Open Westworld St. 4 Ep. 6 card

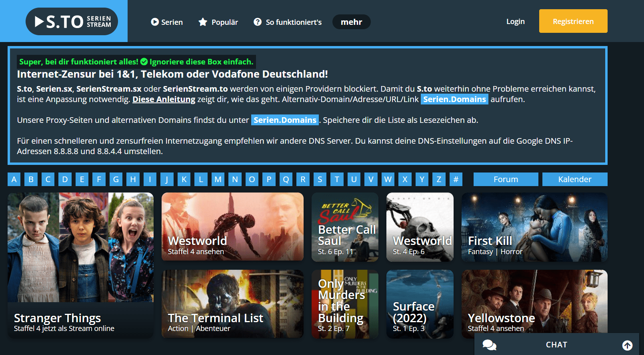[x=420, y=227]
